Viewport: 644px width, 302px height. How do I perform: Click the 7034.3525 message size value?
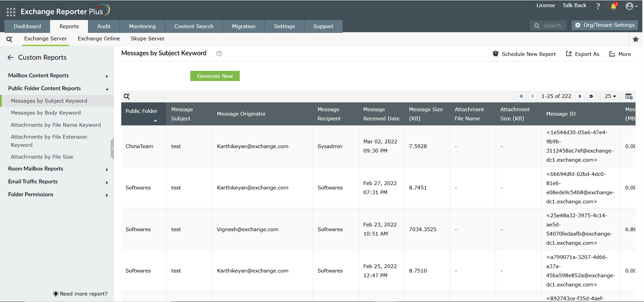[x=423, y=229]
